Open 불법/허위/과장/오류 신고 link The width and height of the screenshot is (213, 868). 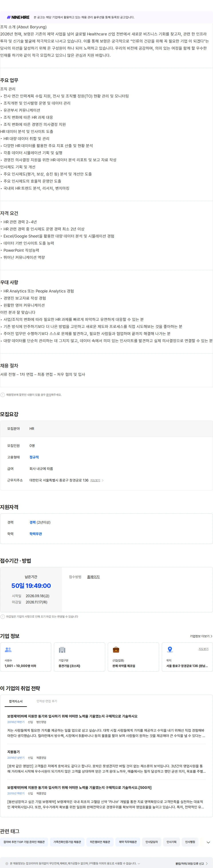pos(191,864)
